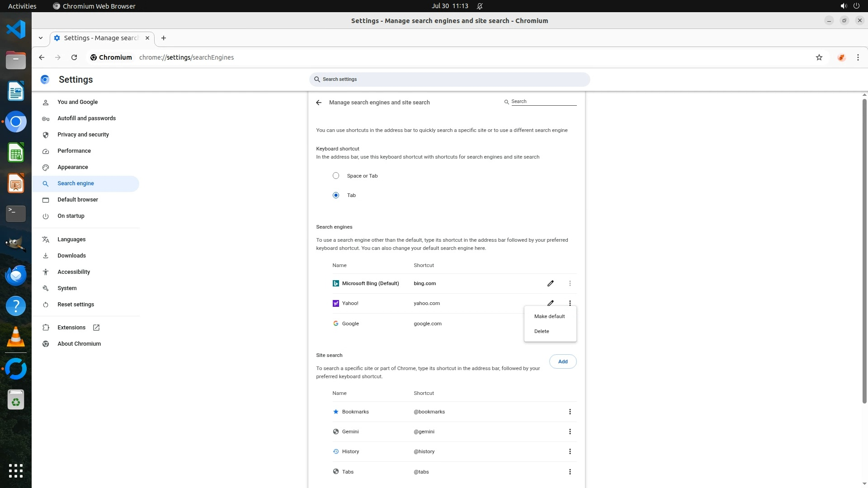
Task: Open more actions for History site search
Action: (x=570, y=451)
